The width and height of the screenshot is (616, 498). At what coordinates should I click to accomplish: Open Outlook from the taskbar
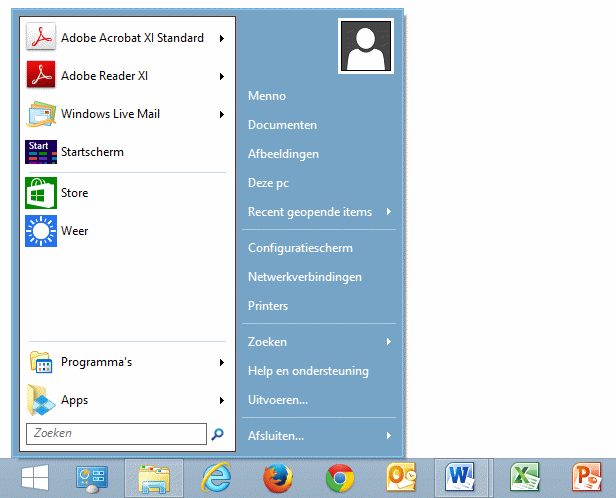click(401, 478)
